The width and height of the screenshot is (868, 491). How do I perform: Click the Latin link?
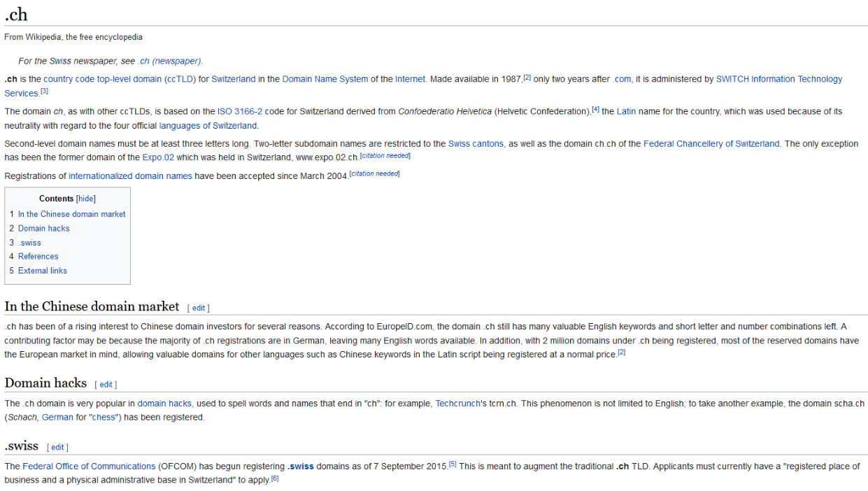coord(626,111)
